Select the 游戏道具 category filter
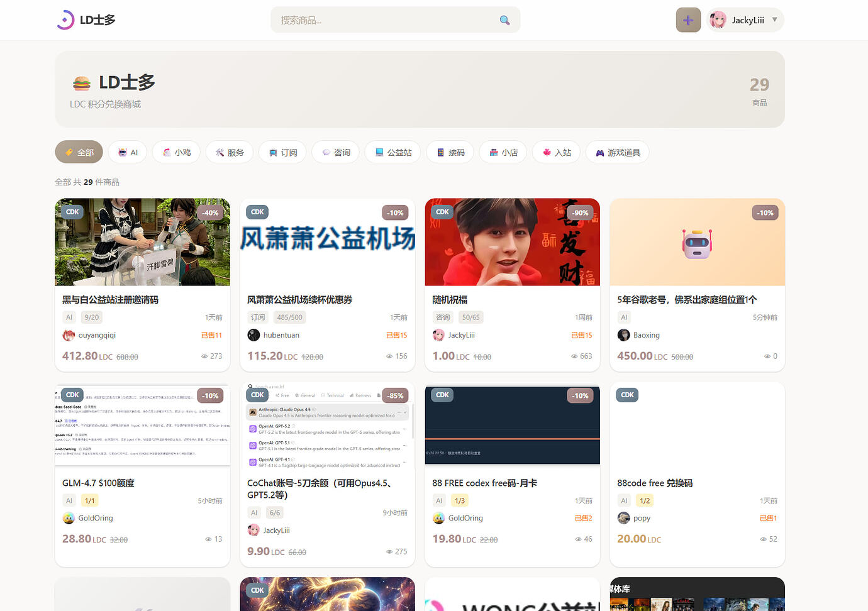868x611 pixels. pos(618,152)
